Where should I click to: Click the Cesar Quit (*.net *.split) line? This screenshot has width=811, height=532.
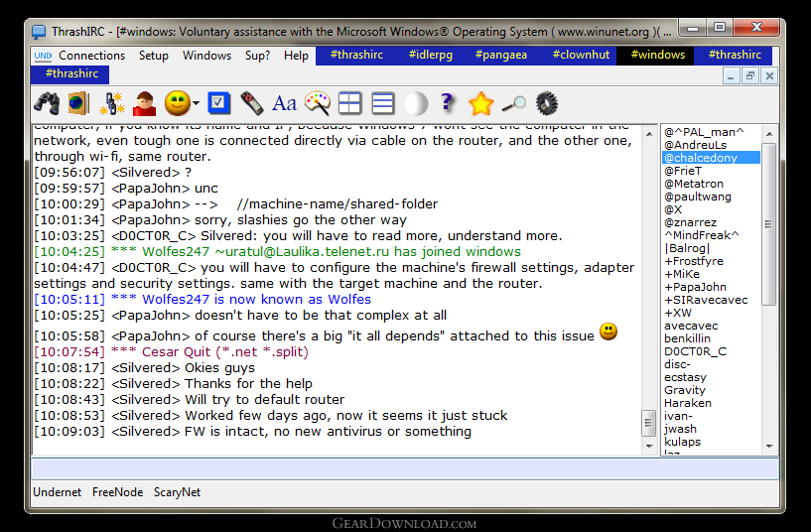pyautogui.click(x=171, y=352)
